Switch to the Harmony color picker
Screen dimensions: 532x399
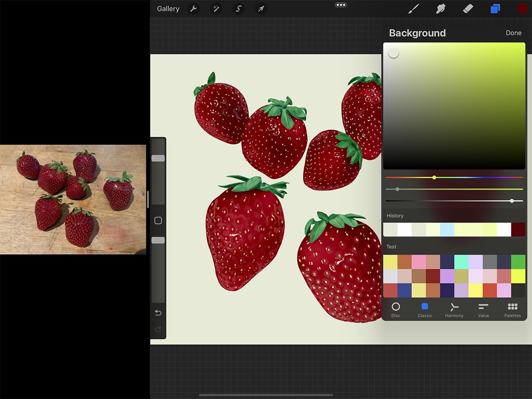pyautogui.click(x=454, y=309)
